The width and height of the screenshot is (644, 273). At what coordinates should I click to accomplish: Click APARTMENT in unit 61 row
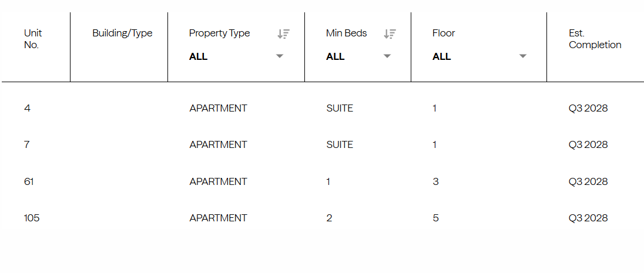click(x=218, y=181)
